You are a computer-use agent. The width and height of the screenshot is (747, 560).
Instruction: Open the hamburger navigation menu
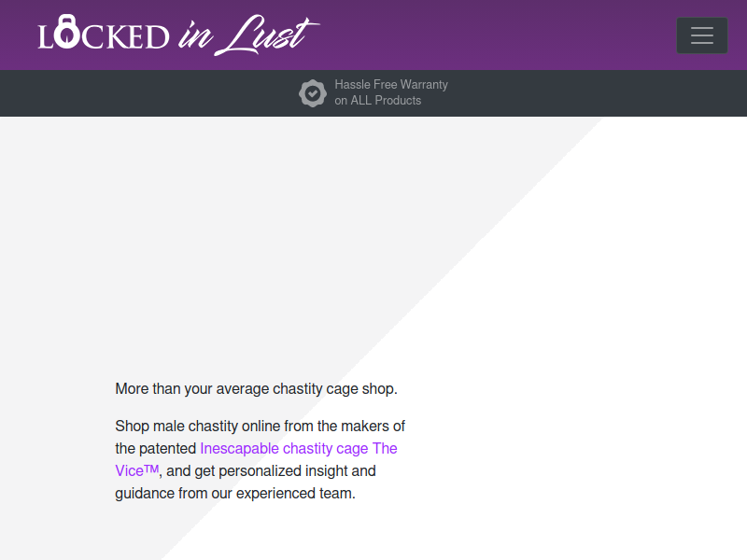pos(702,35)
